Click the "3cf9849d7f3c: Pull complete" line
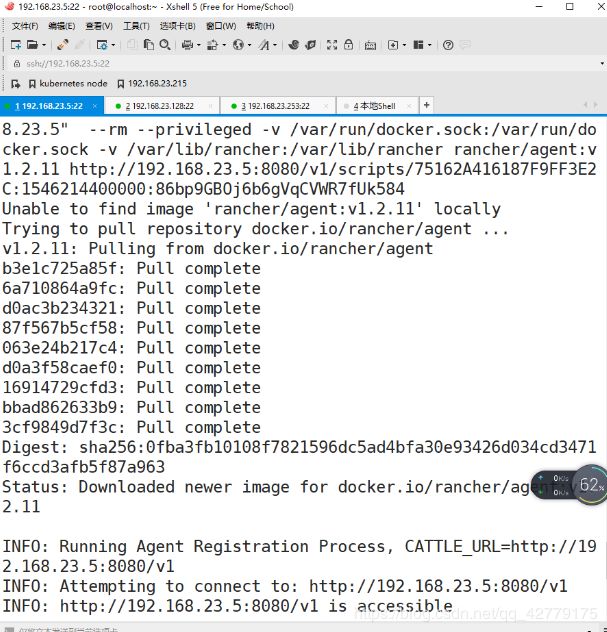The image size is (607, 632). point(131,427)
